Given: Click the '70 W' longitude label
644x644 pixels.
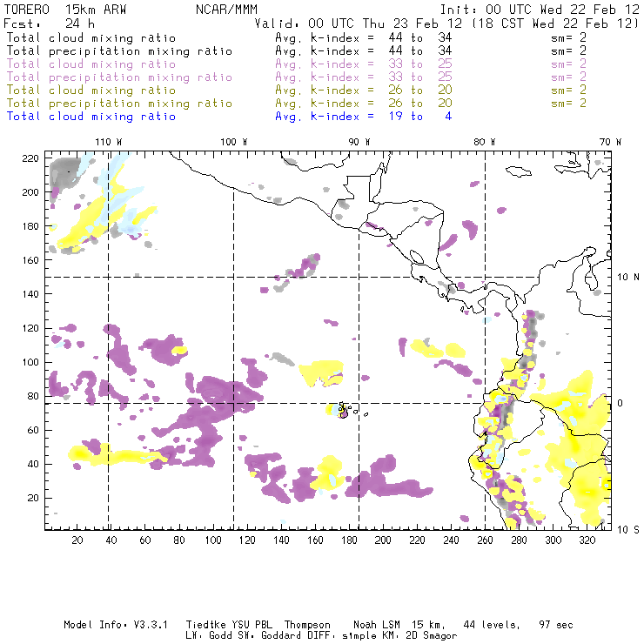Looking at the screenshot, I should coord(610,142).
